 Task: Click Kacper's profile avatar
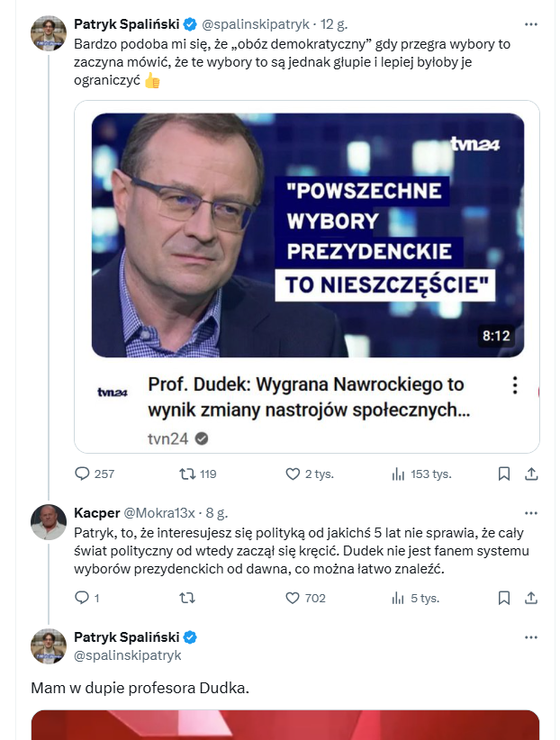pos(49,523)
